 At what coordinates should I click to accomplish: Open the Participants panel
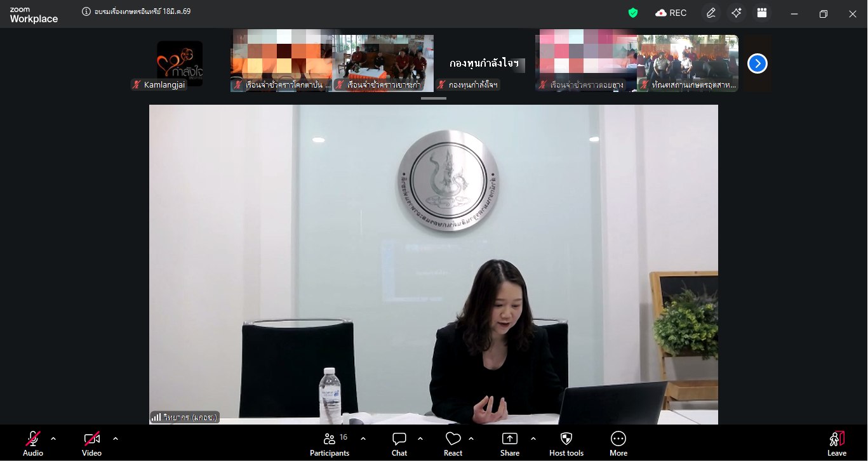[330, 443]
